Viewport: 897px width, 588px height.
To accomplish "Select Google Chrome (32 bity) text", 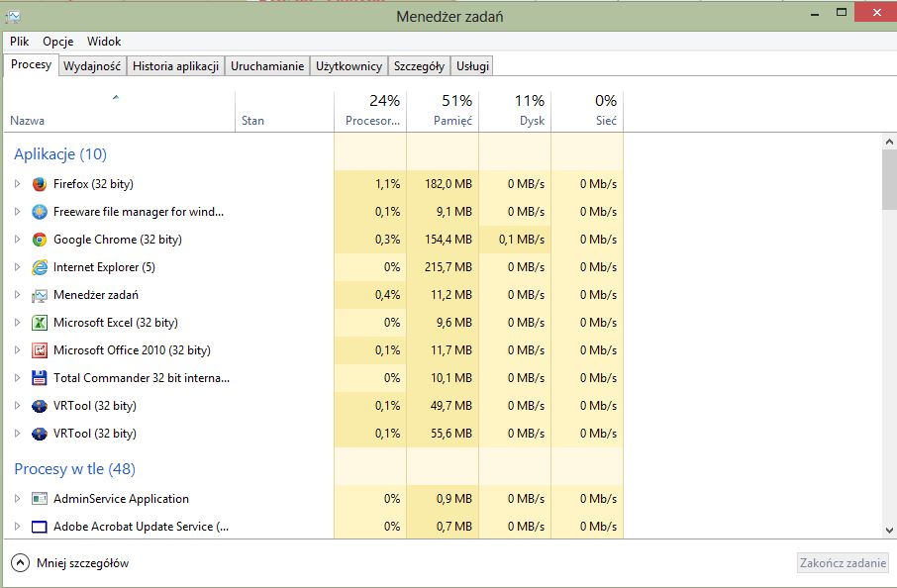I will [117, 240].
